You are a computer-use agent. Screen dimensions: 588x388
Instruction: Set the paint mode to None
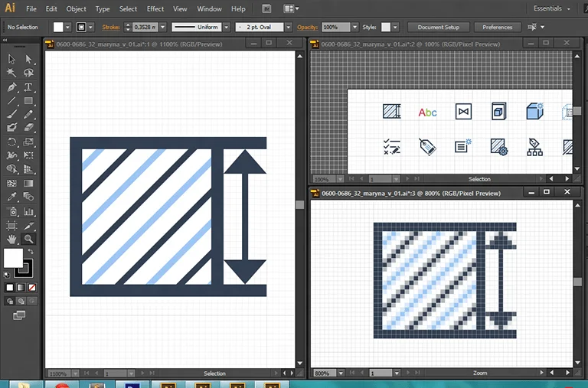click(x=31, y=288)
